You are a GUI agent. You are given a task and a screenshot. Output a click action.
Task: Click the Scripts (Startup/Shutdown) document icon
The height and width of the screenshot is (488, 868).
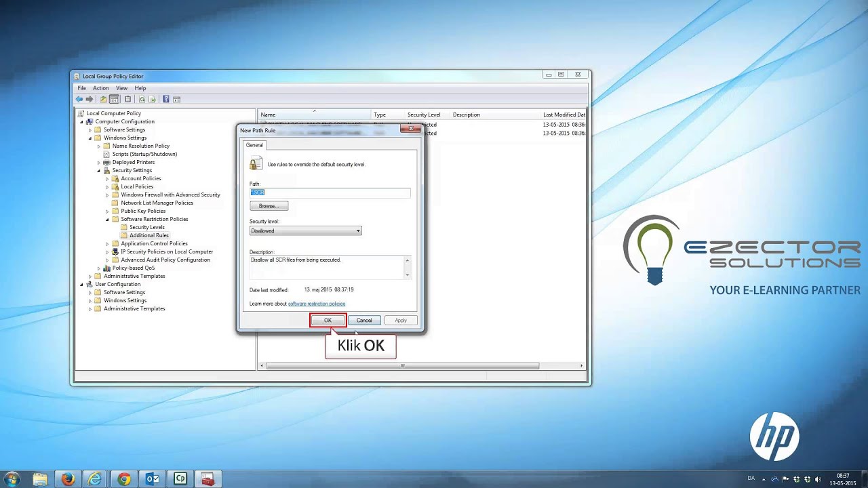click(106, 154)
